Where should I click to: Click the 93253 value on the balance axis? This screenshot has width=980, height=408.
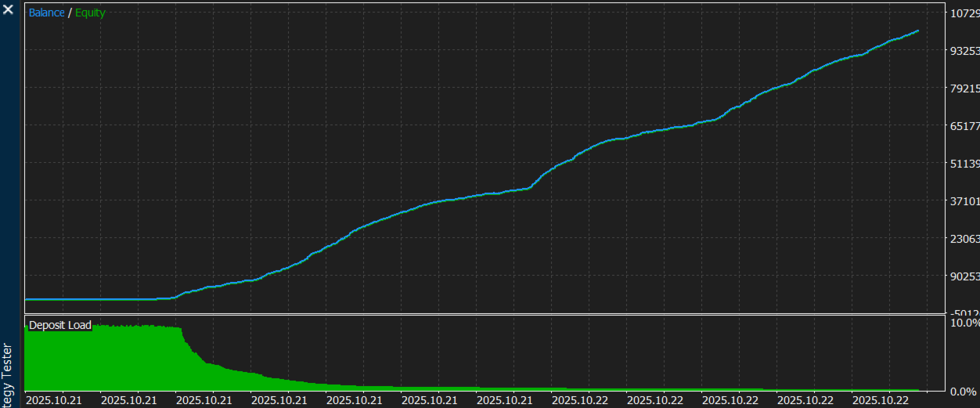[964, 50]
